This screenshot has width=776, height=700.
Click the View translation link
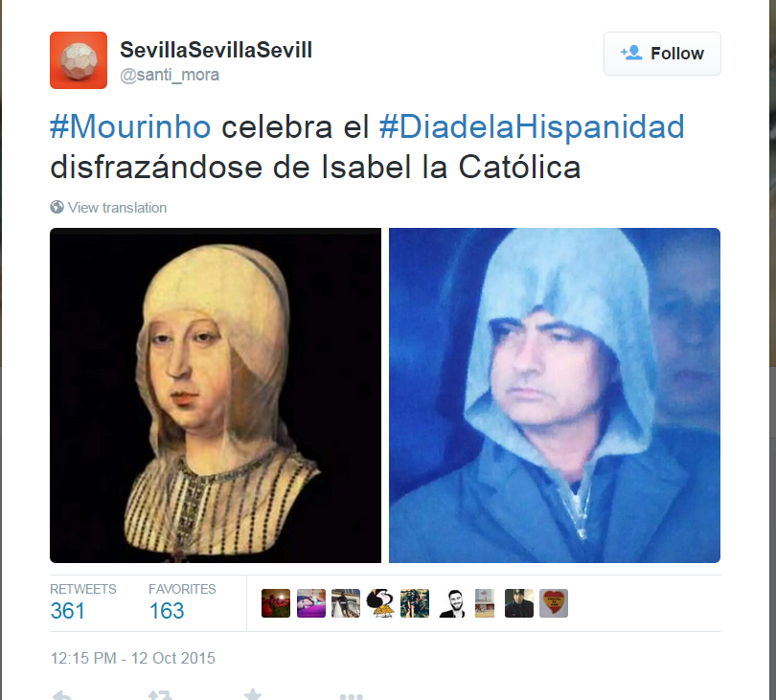117,207
